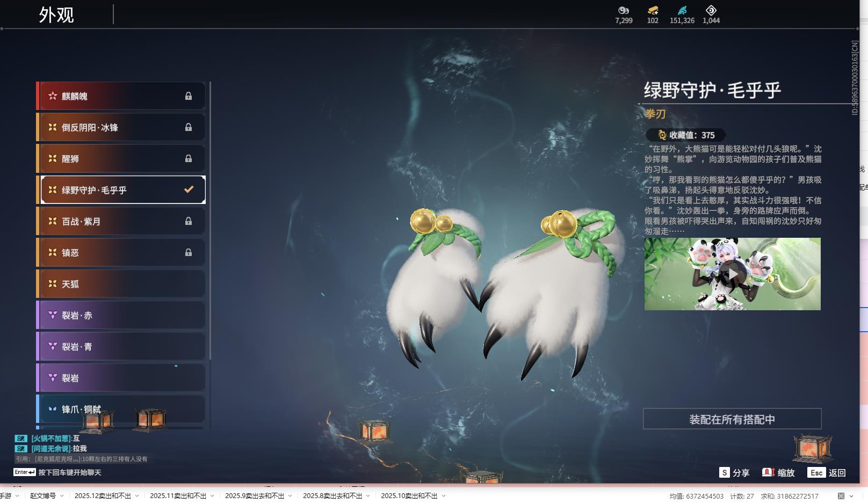Screen dimensions: 868x504
Task: Select the plain 裂岩 skin
Action: coord(121,377)
